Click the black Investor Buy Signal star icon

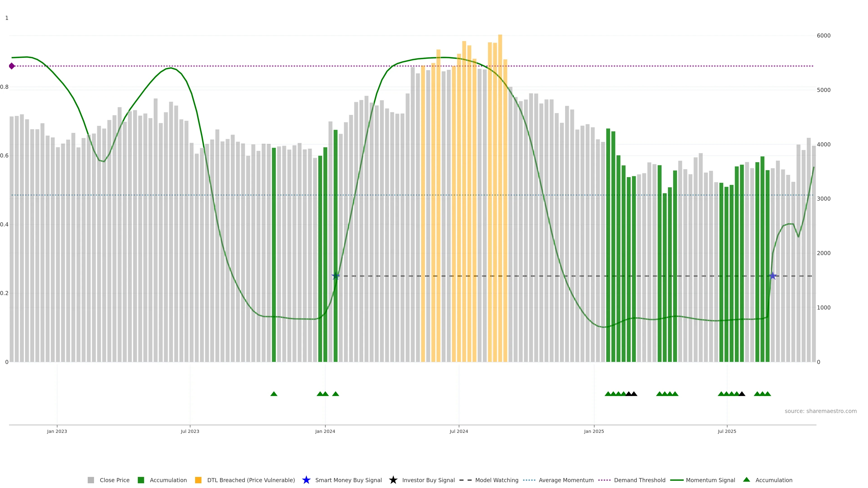393,480
